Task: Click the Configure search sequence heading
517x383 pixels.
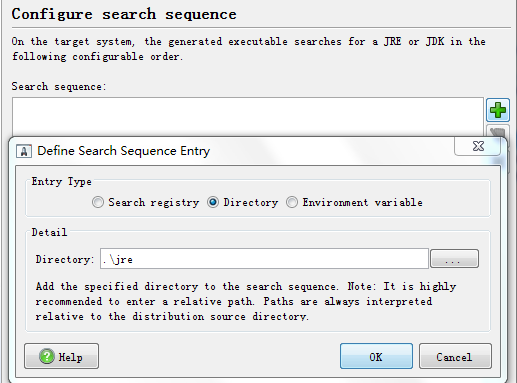Action: (x=124, y=14)
